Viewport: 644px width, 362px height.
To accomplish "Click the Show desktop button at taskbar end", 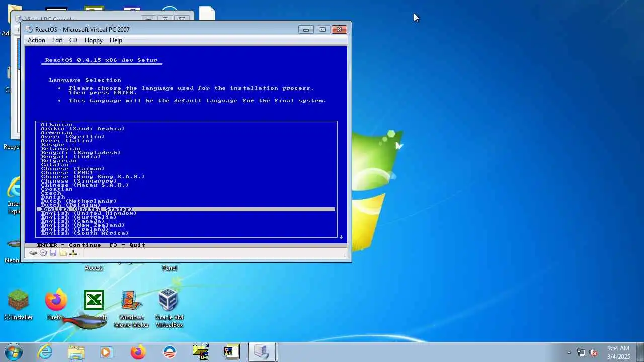I will [x=640, y=352].
